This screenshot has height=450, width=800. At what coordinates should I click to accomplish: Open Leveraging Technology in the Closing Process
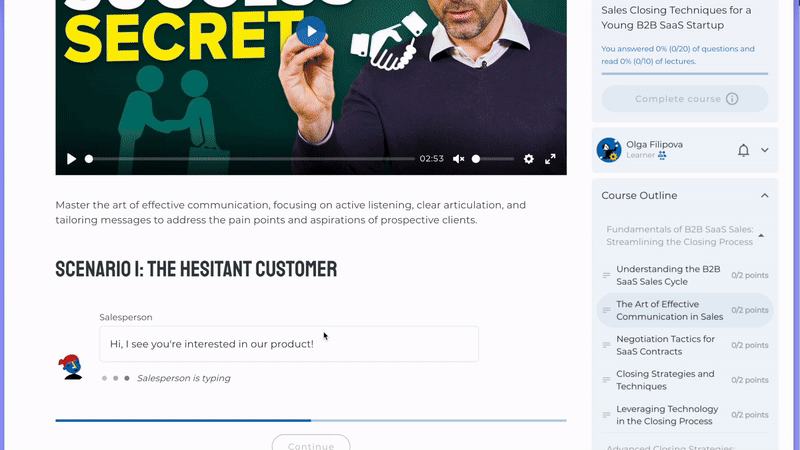tap(685, 415)
